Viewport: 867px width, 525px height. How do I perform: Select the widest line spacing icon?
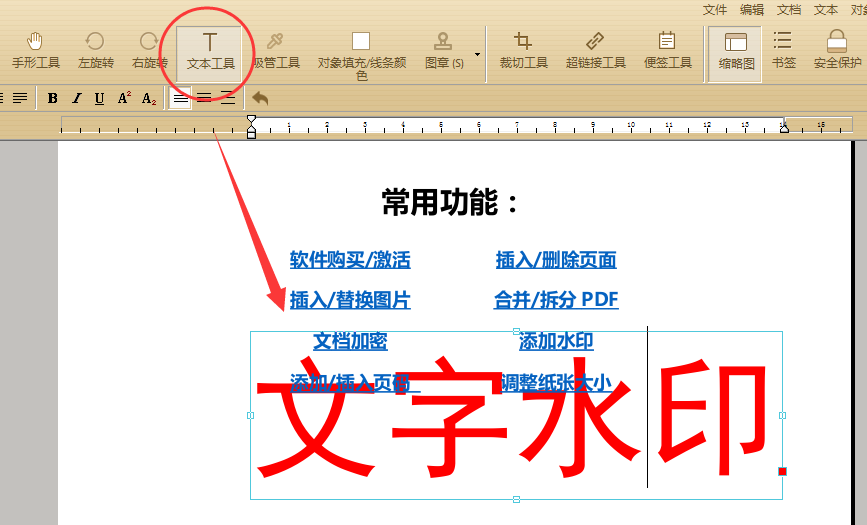[228, 98]
